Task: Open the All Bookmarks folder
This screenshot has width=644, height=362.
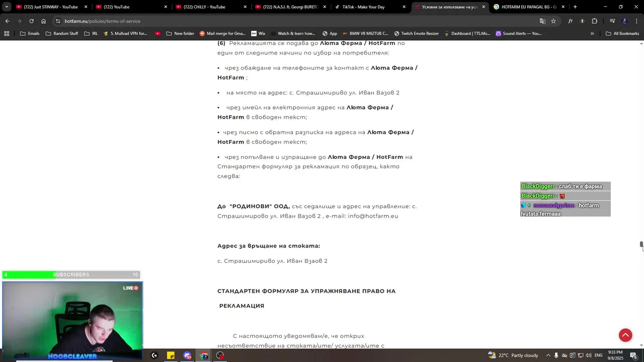Action: pyautogui.click(x=622, y=34)
